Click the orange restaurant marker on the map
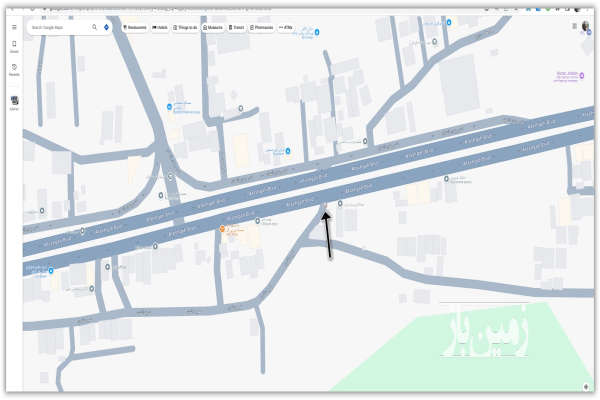600x400 pixels. click(x=222, y=229)
